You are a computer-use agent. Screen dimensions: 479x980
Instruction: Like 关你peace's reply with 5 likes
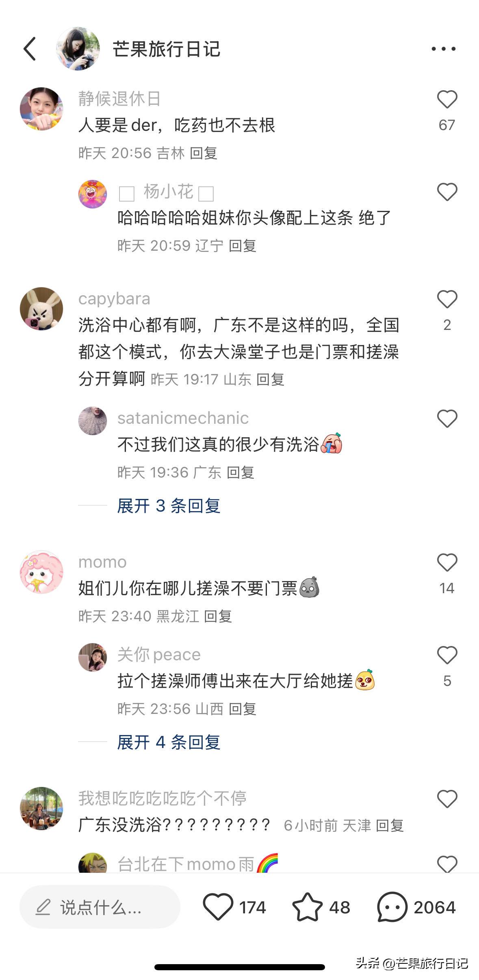point(447,655)
